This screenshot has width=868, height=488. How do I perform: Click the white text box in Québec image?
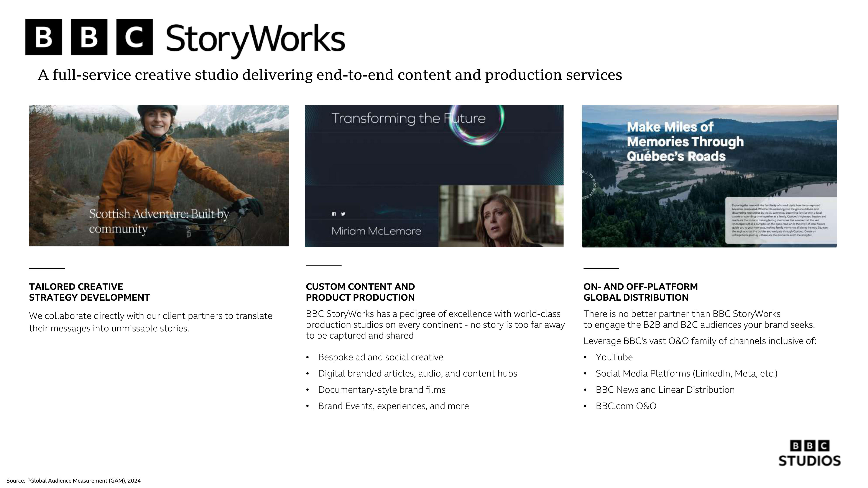point(781,221)
